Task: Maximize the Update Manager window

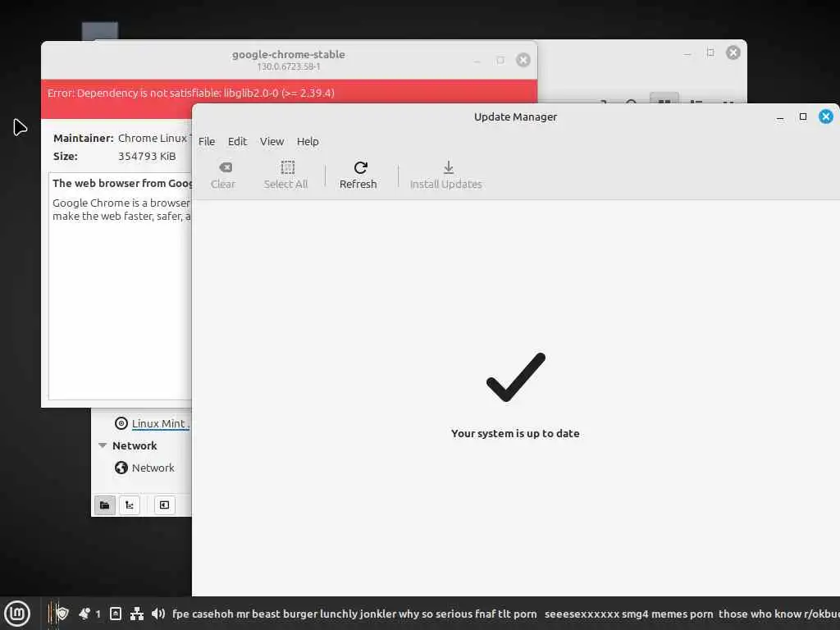Action: 802,116
